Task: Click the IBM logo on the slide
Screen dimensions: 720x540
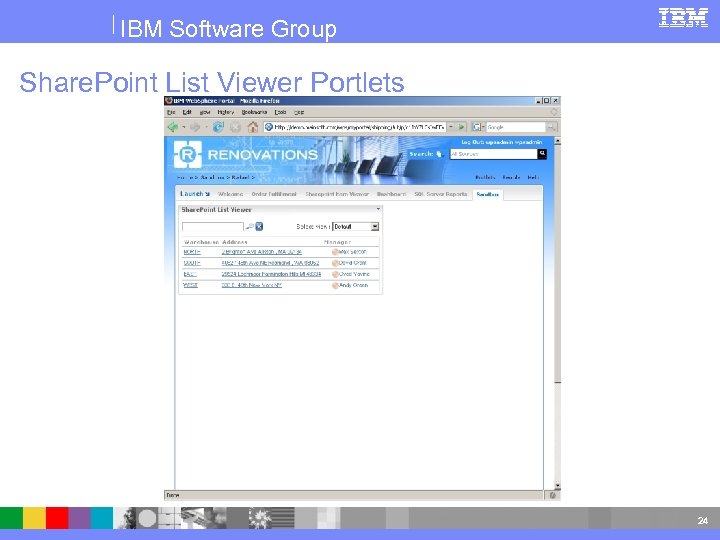Action: coord(683,18)
